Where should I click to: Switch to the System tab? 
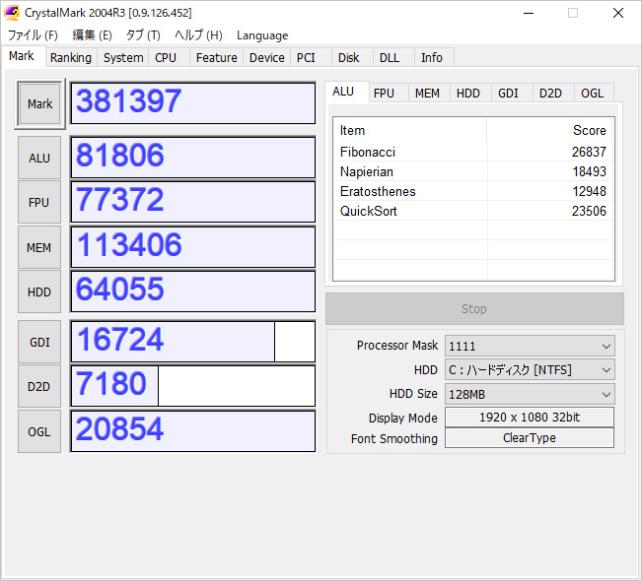click(123, 58)
